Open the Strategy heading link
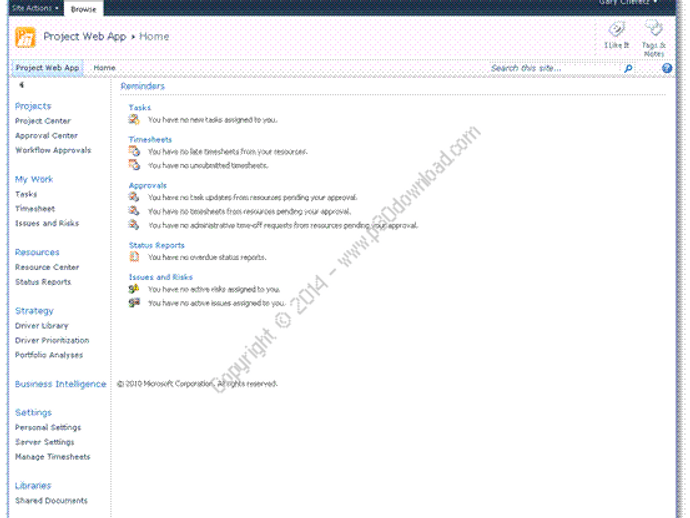Screen dimensions: 690x518 [x=34, y=311]
